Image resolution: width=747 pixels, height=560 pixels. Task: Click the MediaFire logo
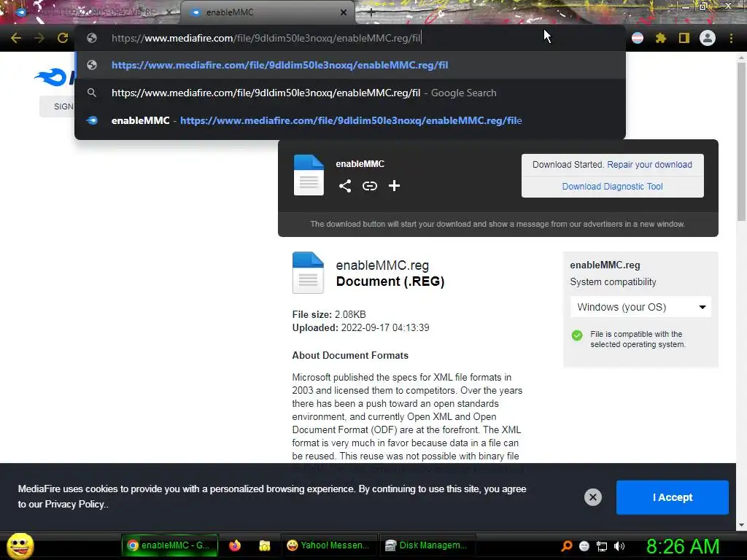click(53, 77)
